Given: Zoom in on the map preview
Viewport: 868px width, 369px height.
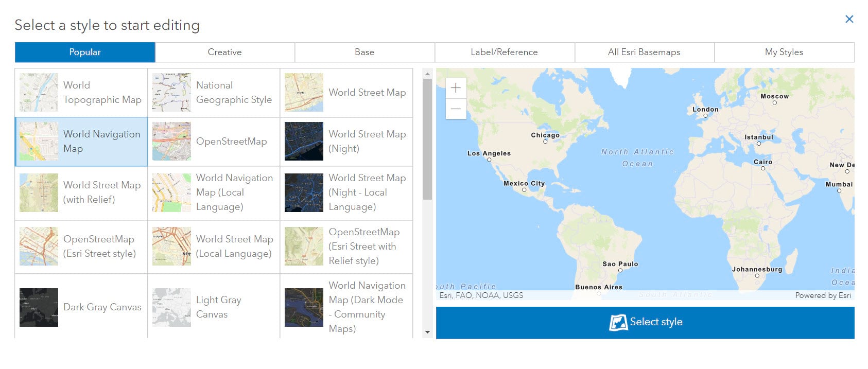Looking at the screenshot, I should point(456,88).
